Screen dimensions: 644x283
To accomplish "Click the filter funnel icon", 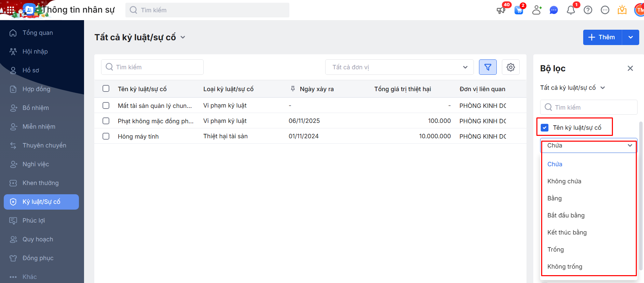I will (488, 67).
